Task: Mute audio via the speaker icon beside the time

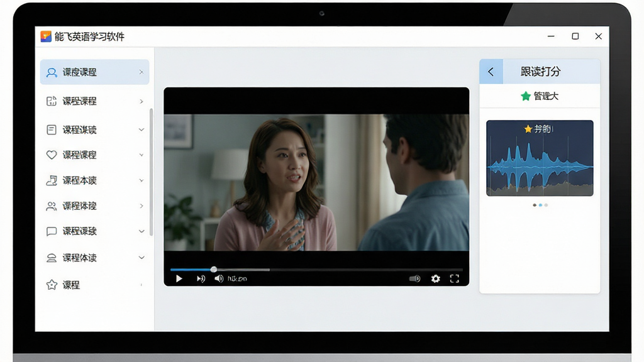Action: (219, 278)
